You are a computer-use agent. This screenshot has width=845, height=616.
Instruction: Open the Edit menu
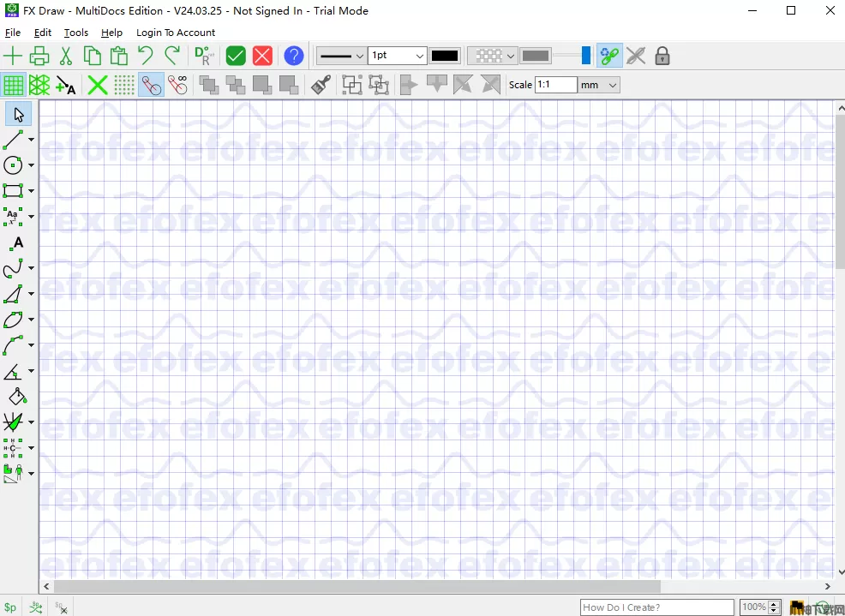click(x=43, y=33)
